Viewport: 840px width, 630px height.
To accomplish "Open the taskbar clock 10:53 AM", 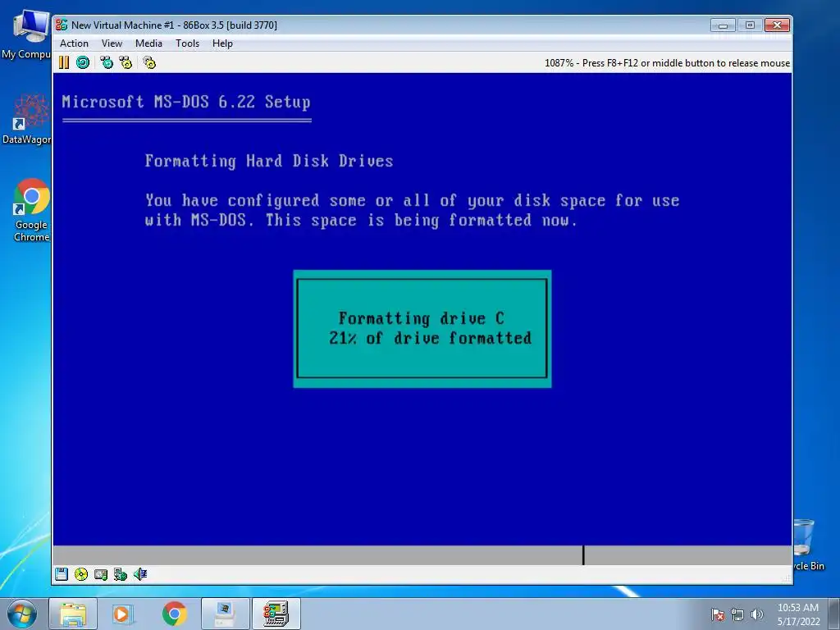I will [x=798, y=614].
